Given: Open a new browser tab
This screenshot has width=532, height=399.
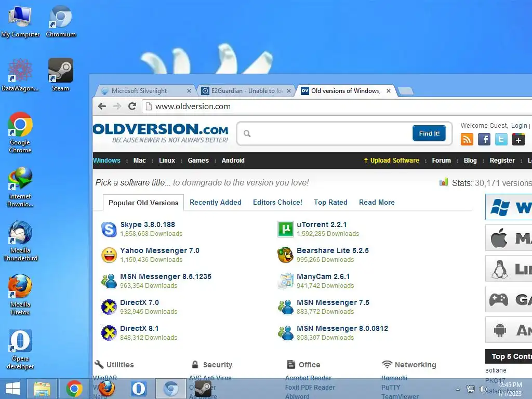Looking at the screenshot, I should point(405,91).
